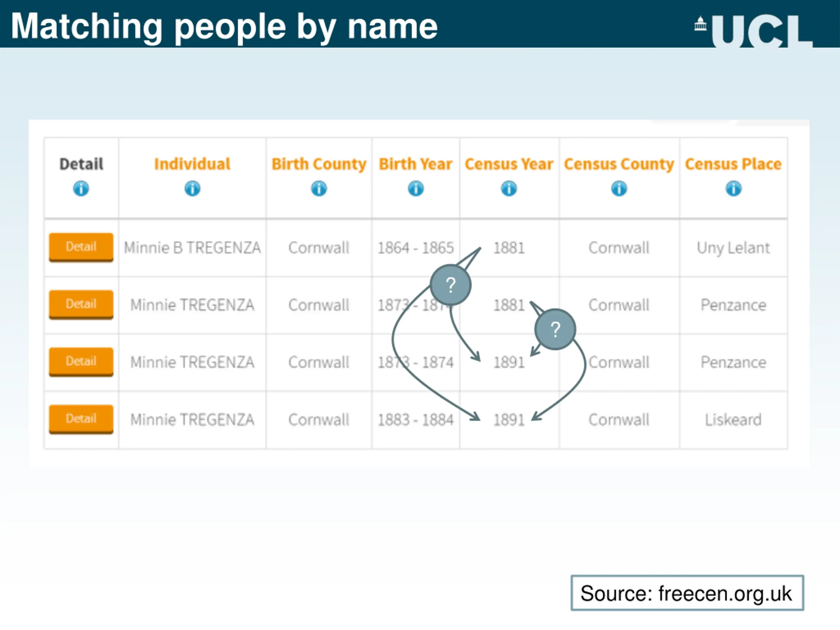The image size is (840, 630).
Task: Click the upper question mark circle
Action: point(451,285)
